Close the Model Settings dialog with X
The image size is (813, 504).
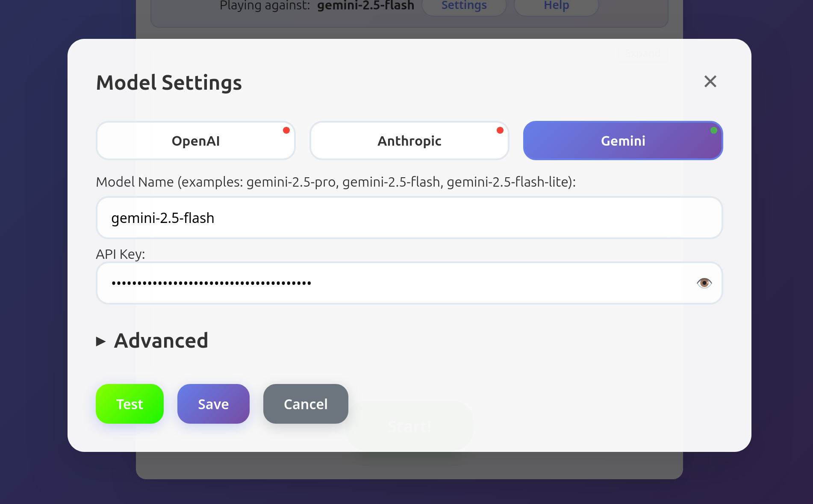click(710, 81)
